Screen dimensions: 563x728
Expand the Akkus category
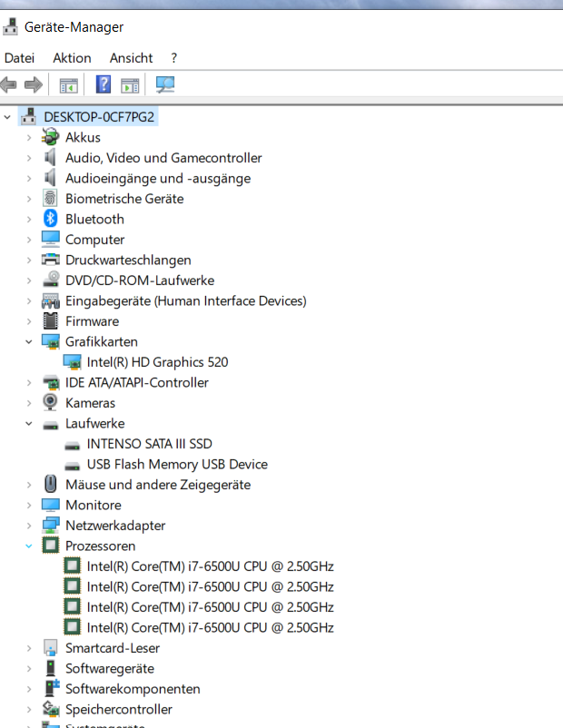[29, 137]
